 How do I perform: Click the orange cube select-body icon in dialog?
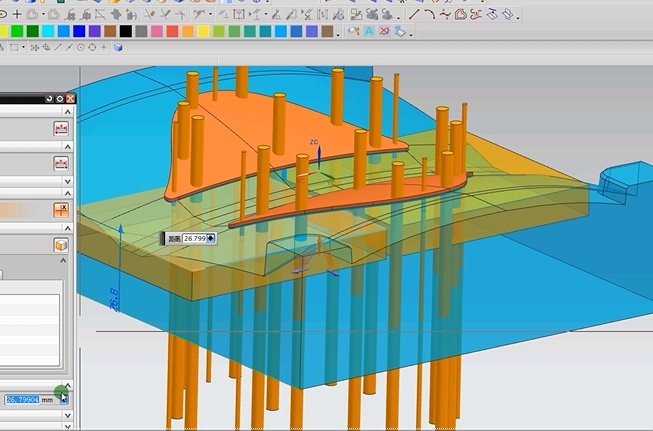point(61,245)
